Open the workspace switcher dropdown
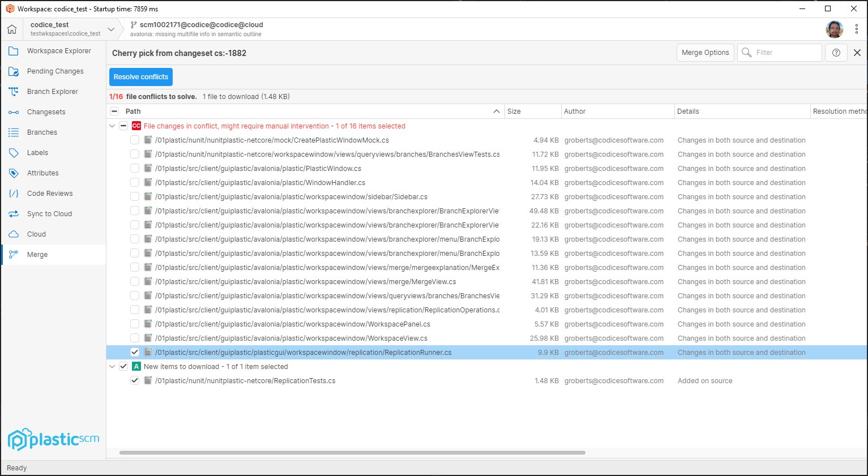 pyautogui.click(x=111, y=29)
